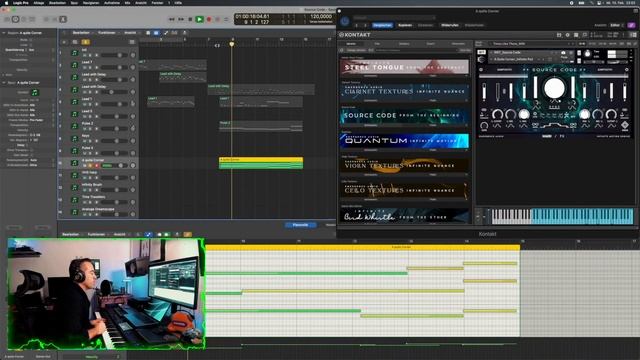Solo the Keys track
This screenshot has width=640, height=360.
point(90,141)
